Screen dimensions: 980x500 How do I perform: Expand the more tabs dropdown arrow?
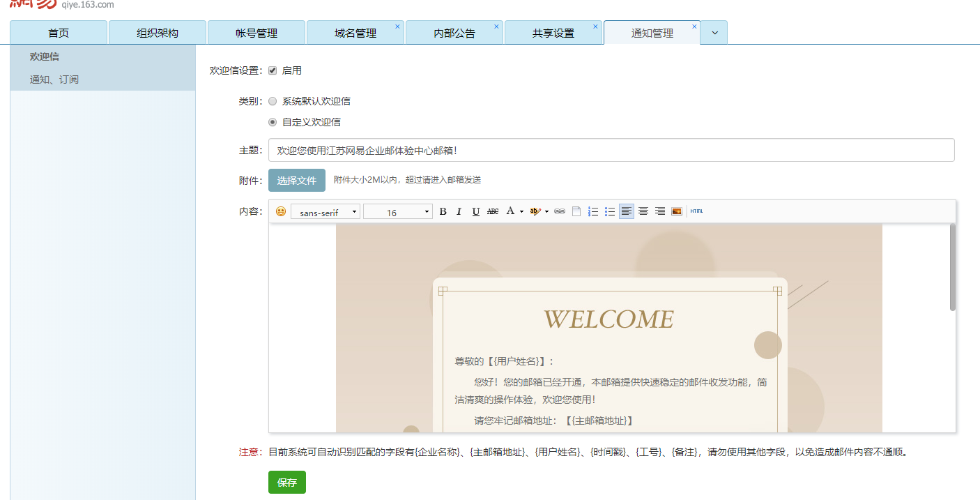click(x=714, y=33)
